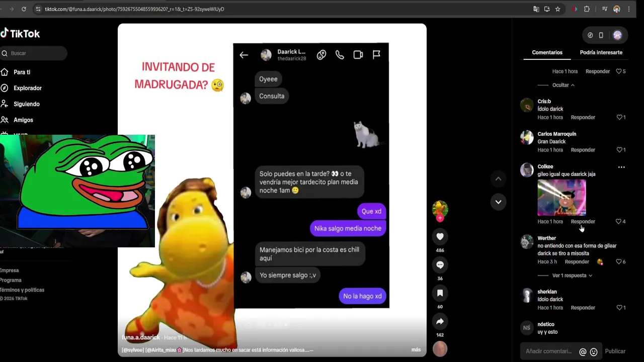Open the Empresa footer link
644x362 pixels.
9,270
